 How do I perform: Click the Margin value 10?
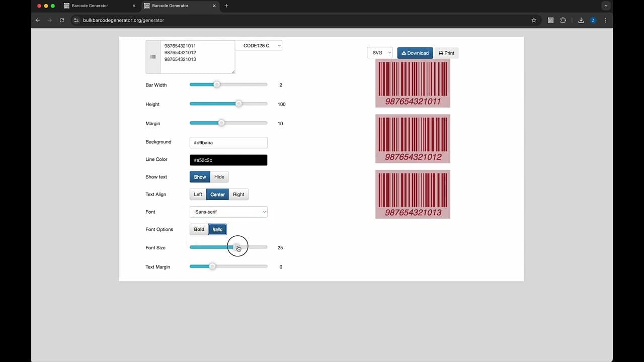[280, 124]
